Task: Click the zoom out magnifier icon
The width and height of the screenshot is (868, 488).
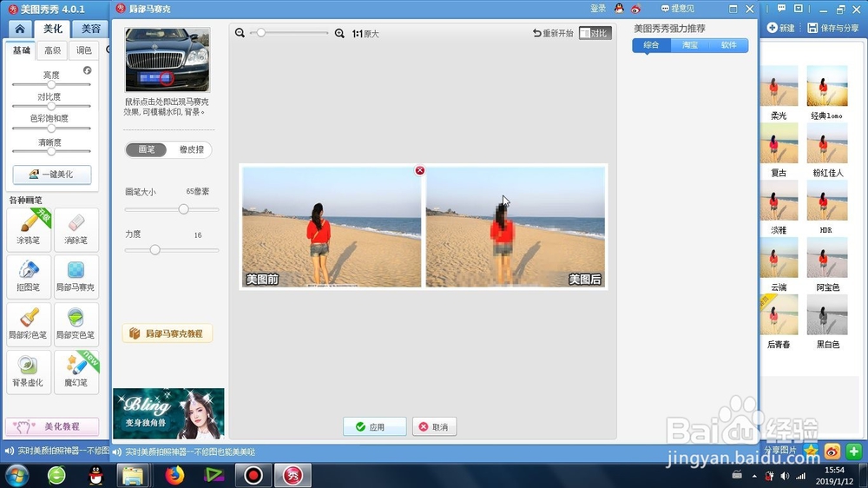Action: tap(240, 33)
